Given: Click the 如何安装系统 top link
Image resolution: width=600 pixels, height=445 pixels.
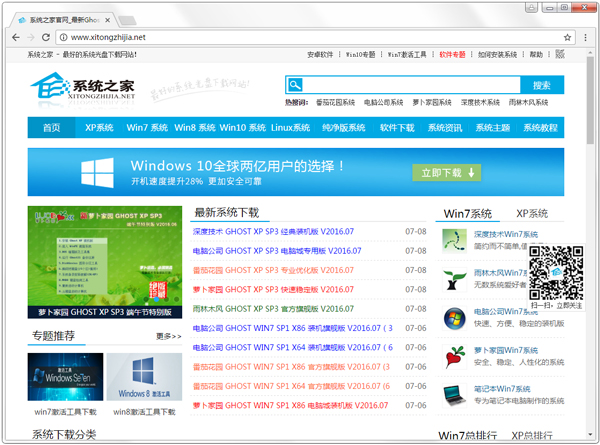Looking at the screenshot, I should point(497,54).
